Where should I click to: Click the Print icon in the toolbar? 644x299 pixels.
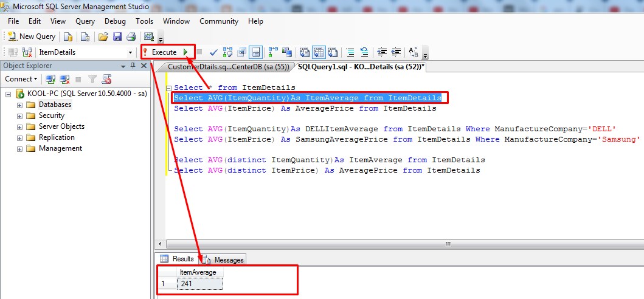[x=131, y=36]
